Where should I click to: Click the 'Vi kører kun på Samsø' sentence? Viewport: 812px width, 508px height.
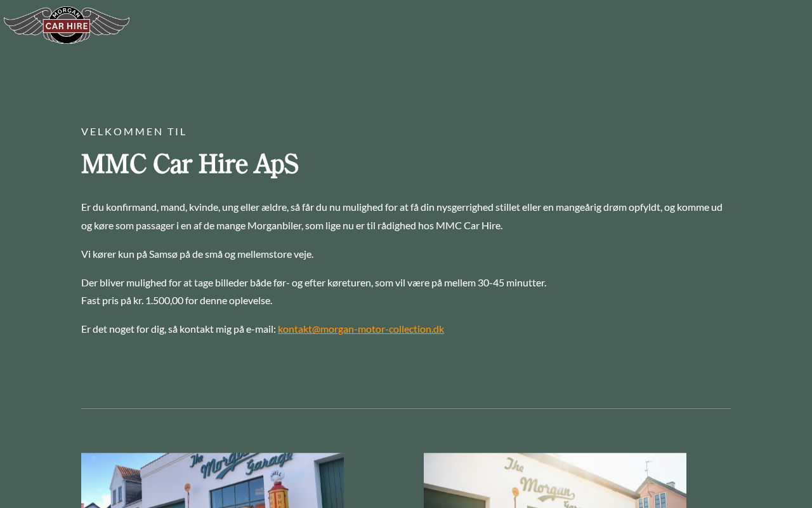(x=197, y=254)
